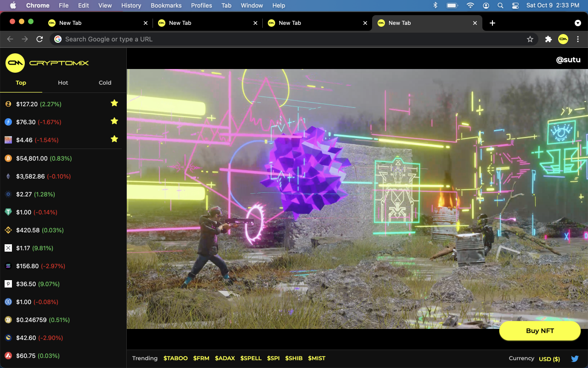This screenshot has height=368, width=588.
Task: Click the @sutu artist credit
Action: [x=568, y=60]
